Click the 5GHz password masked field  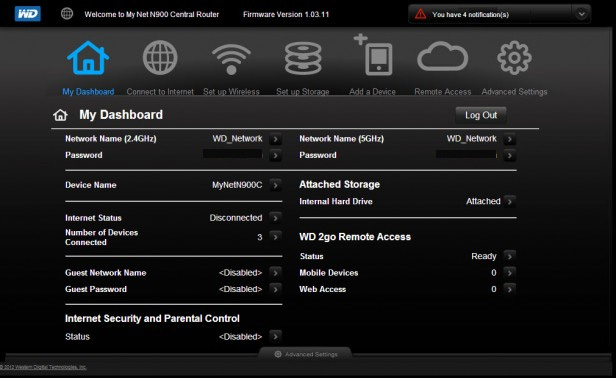coord(466,154)
